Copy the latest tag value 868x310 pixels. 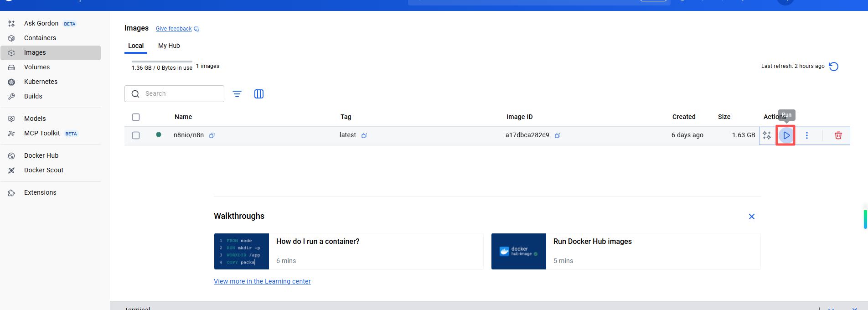point(364,135)
